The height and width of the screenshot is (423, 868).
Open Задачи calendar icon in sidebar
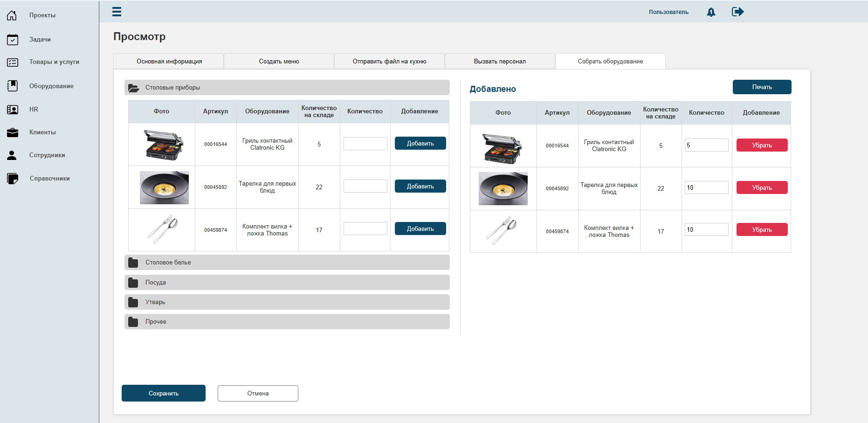[x=13, y=40]
